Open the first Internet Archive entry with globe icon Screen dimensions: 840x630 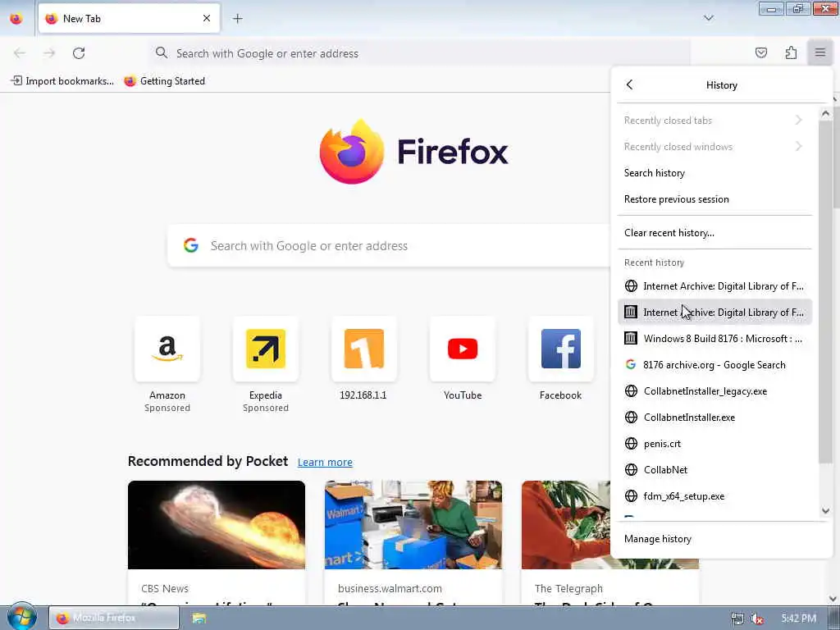pyautogui.click(x=714, y=286)
